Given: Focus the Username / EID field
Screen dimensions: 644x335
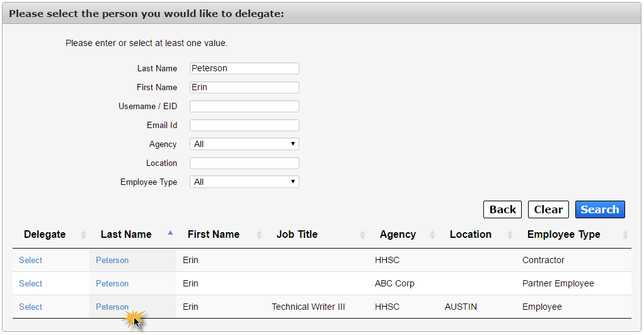Looking at the screenshot, I should (x=244, y=106).
